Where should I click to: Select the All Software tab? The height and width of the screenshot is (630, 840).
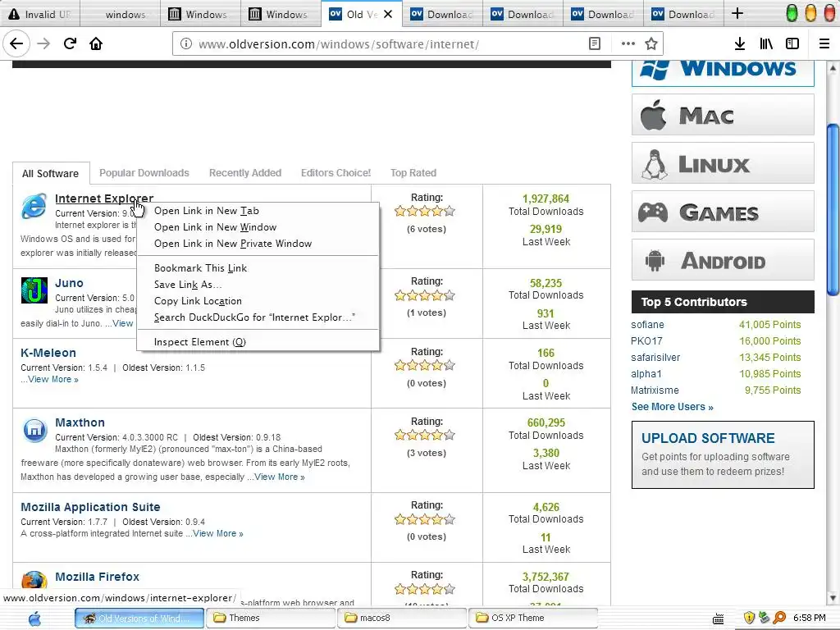[x=50, y=174]
